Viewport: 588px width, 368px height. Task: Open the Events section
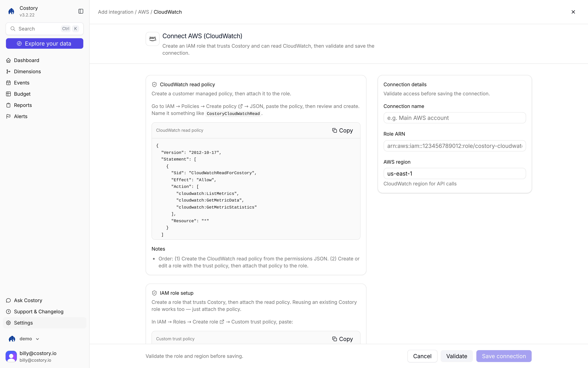point(45,83)
